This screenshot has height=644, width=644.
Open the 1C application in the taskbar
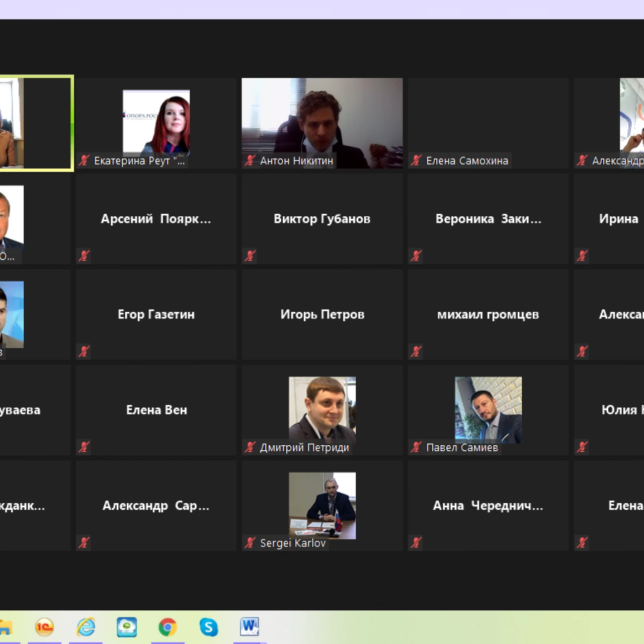coord(44,627)
